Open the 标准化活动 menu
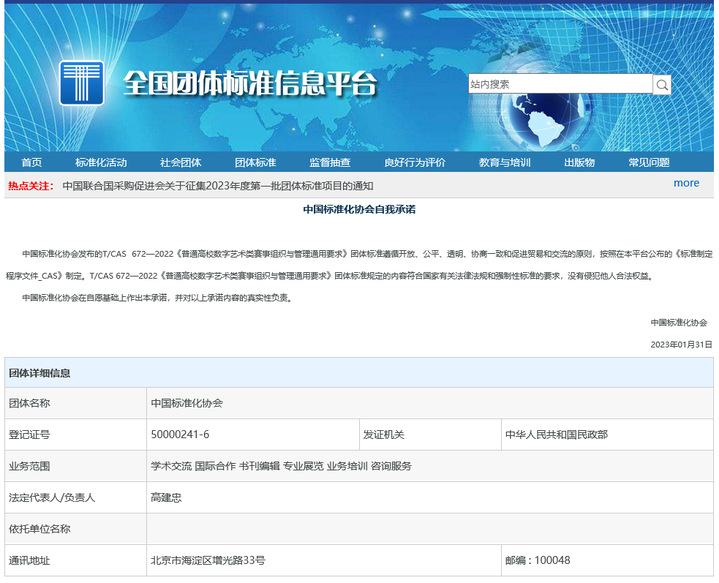Screen dimensions: 719x583 click(101, 162)
